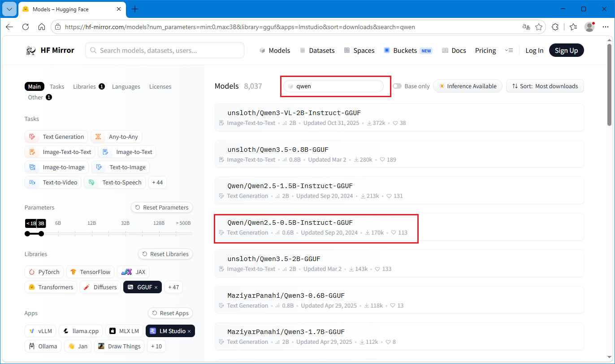This screenshot has width=615, height=364.
Task: Switch to the Tasks filter tab
Action: [57, 86]
